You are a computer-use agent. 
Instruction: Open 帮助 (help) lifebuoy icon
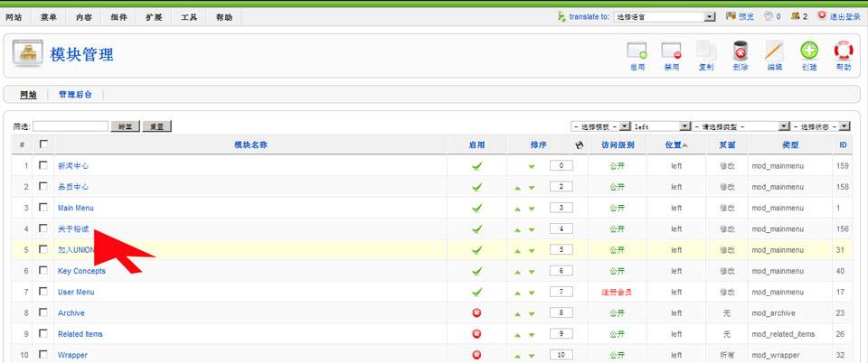(x=843, y=51)
